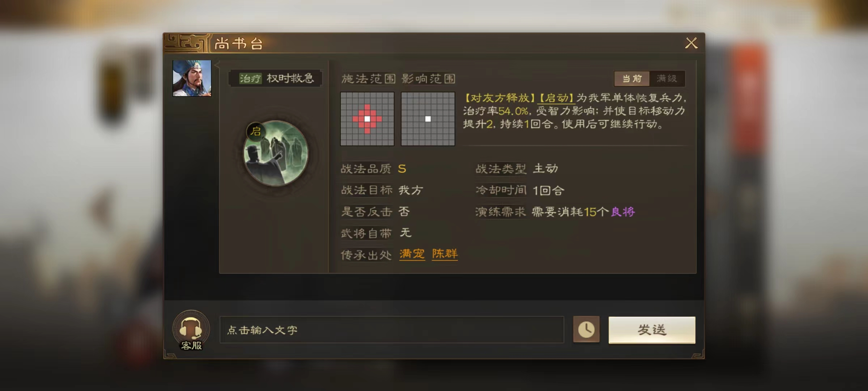Image resolution: width=868 pixels, height=391 pixels.
Task: Click the general's portrait avatar
Action: pos(192,78)
